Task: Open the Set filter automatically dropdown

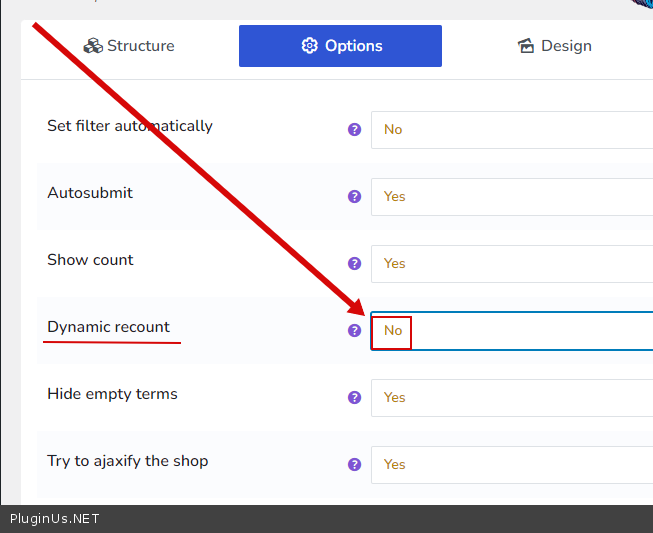Action: tap(511, 130)
